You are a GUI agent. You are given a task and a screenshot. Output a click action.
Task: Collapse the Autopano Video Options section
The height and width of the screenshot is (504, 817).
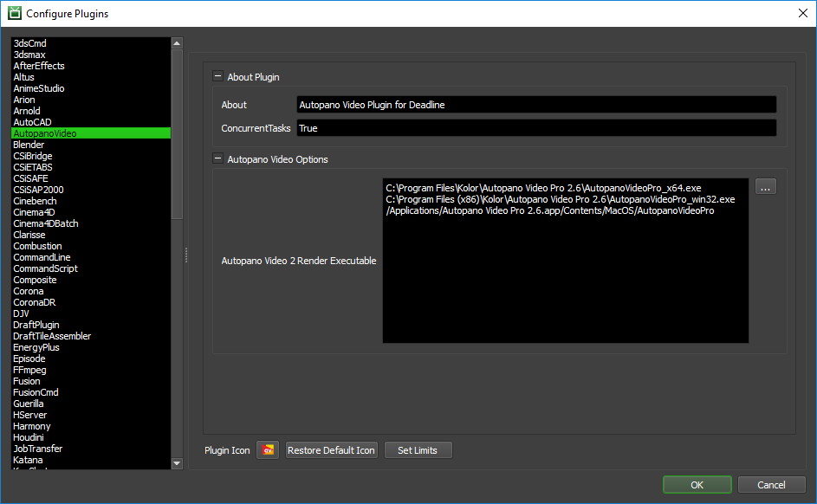pos(217,158)
